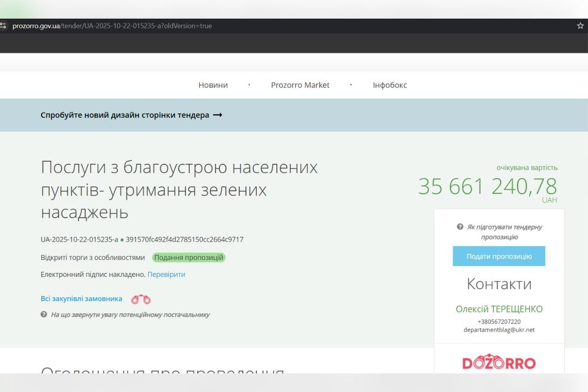Open 'Як підготувати тендерну пропозицію' help text

pyautogui.click(x=504, y=232)
